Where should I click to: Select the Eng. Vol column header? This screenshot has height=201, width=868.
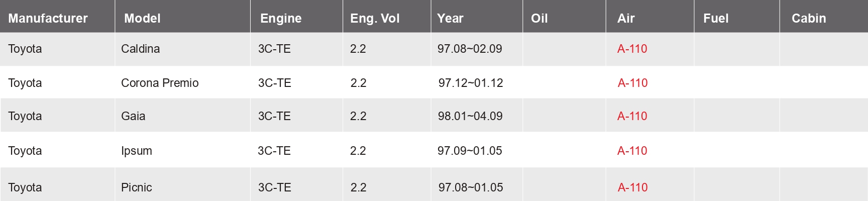click(x=375, y=19)
